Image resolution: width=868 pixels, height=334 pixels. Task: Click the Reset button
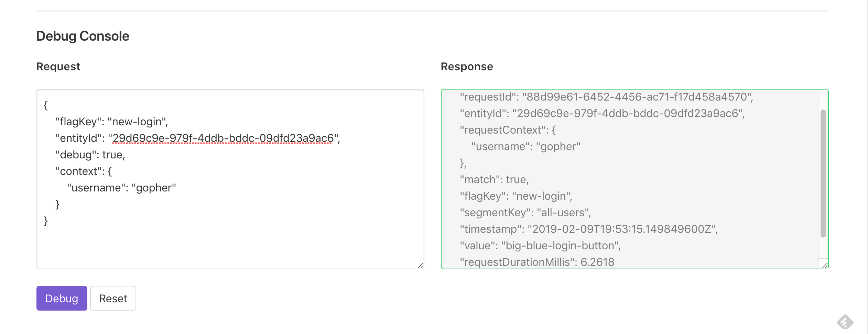(x=113, y=298)
